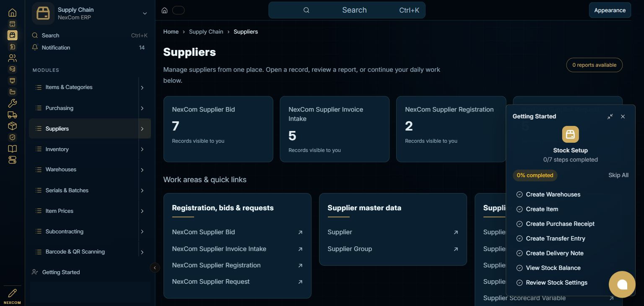Check the Create Purchase Receipt step circle
This screenshot has width=644, height=306.
tap(519, 224)
